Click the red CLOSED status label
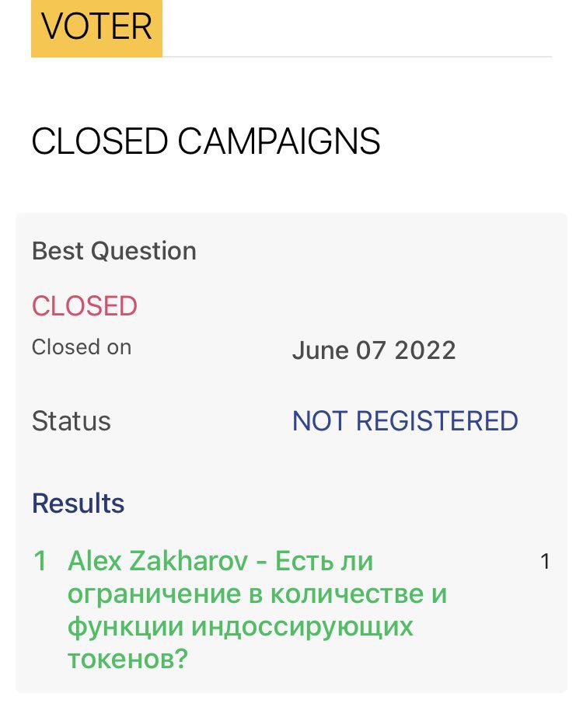The height and width of the screenshot is (728, 583). 85,306
